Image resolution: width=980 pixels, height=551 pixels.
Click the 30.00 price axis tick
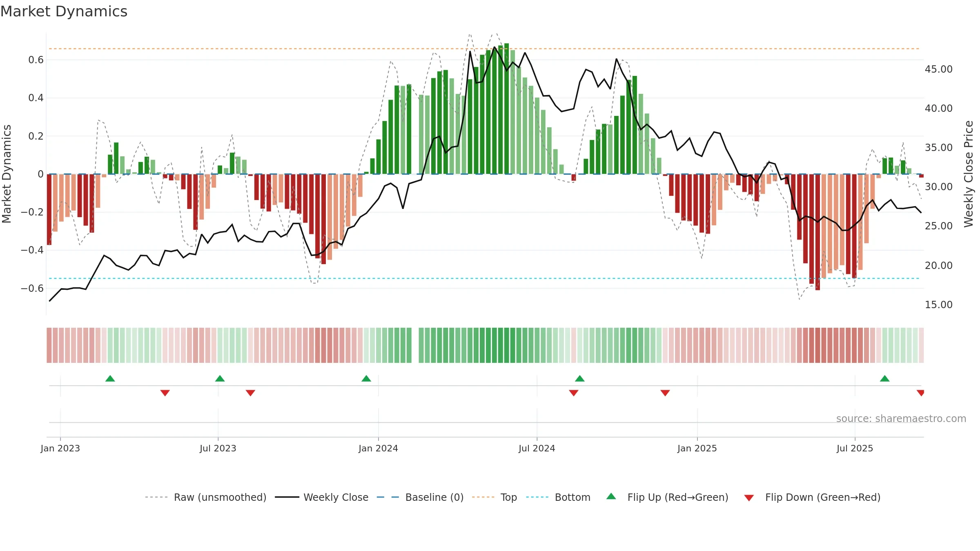click(939, 187)
